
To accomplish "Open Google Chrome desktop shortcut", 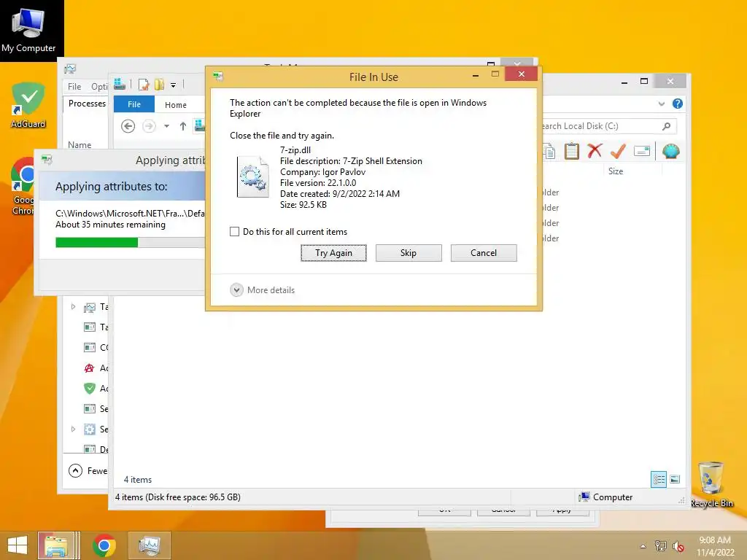I will pyautogui.click(x=23, y=186).
